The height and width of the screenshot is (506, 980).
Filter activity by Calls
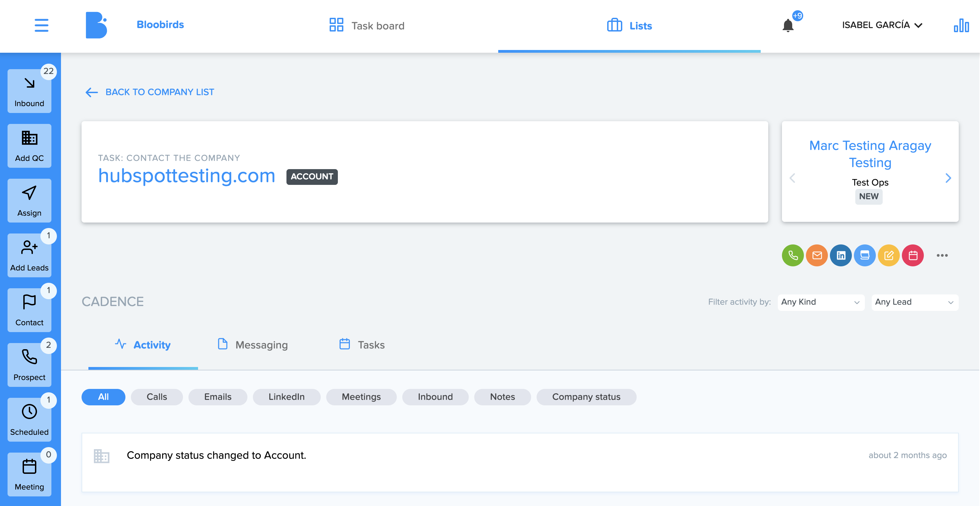coord(157,397)
